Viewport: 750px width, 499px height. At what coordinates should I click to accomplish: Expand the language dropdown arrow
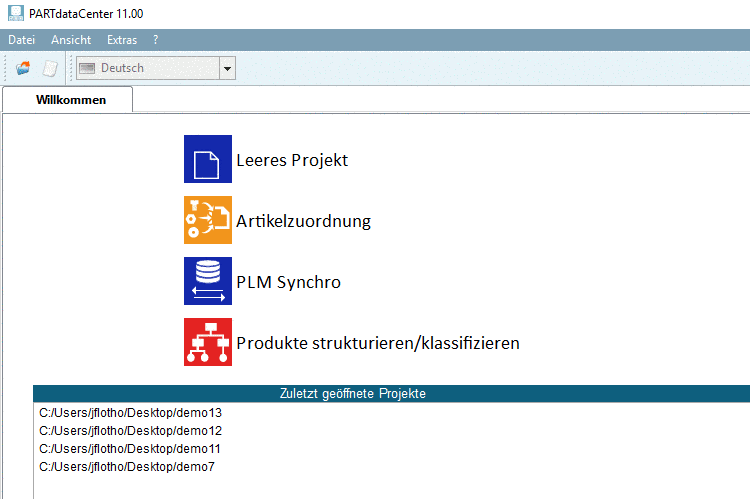point(227,68)
